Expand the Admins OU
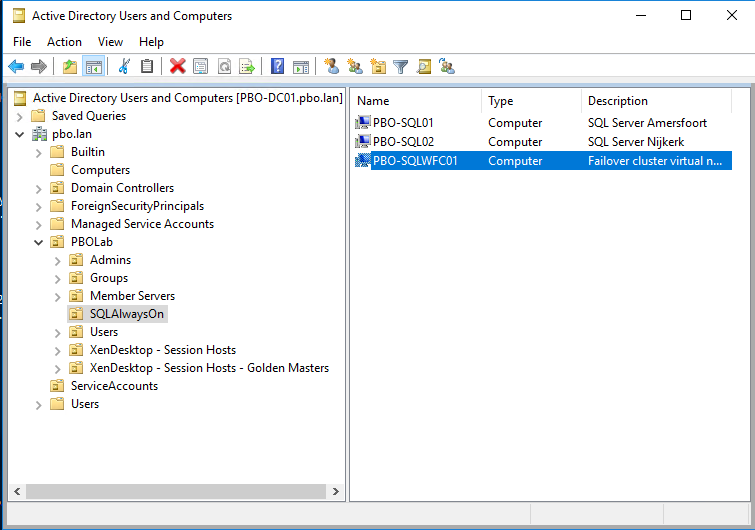This screenshot has width=755, height=530. 57,261
